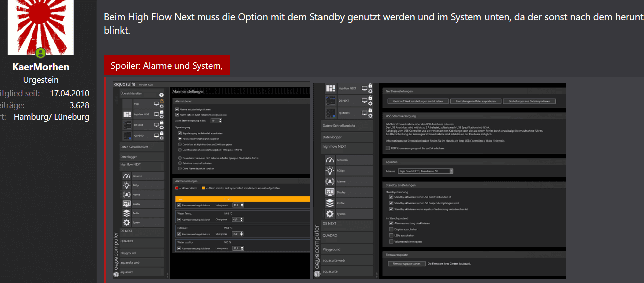Click 'Einstellungen aus Datei importieren' button
The image size is (644, 283).
click(x=529, y=101)
